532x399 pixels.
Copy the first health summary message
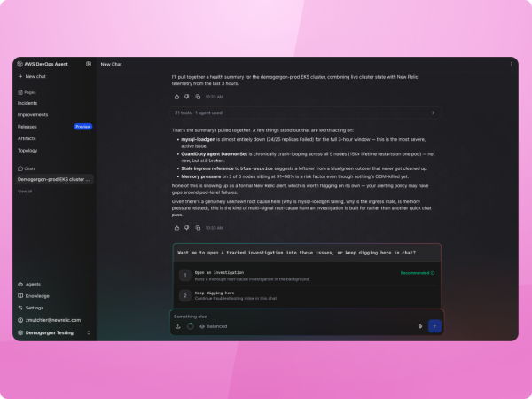(x=198, y=97)
